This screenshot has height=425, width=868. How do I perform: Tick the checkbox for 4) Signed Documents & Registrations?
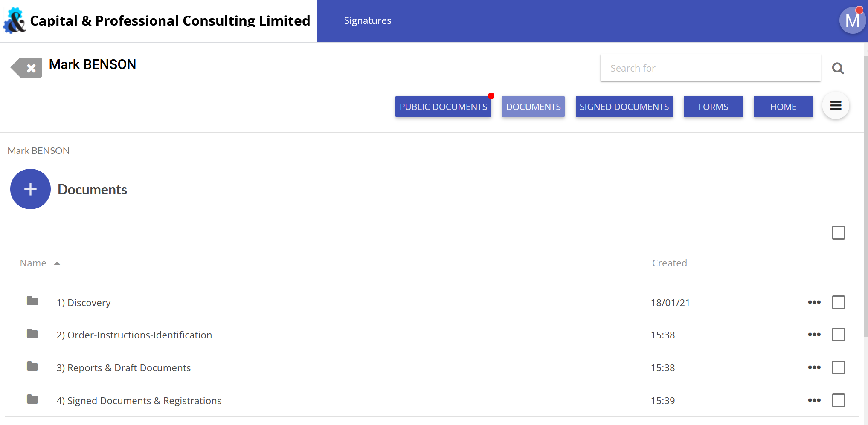point(838,400)
